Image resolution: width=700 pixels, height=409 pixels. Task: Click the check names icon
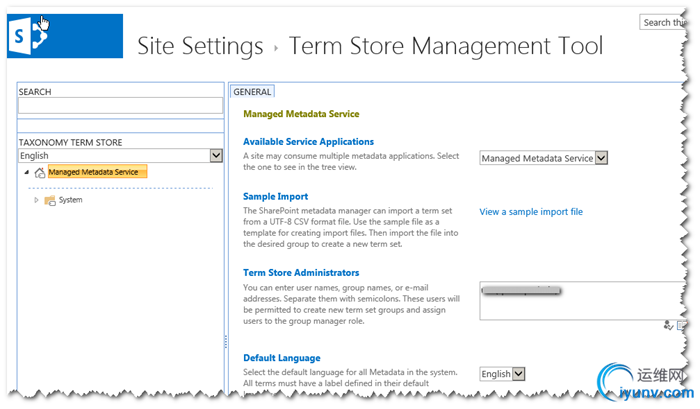click(x=668, y=325)
